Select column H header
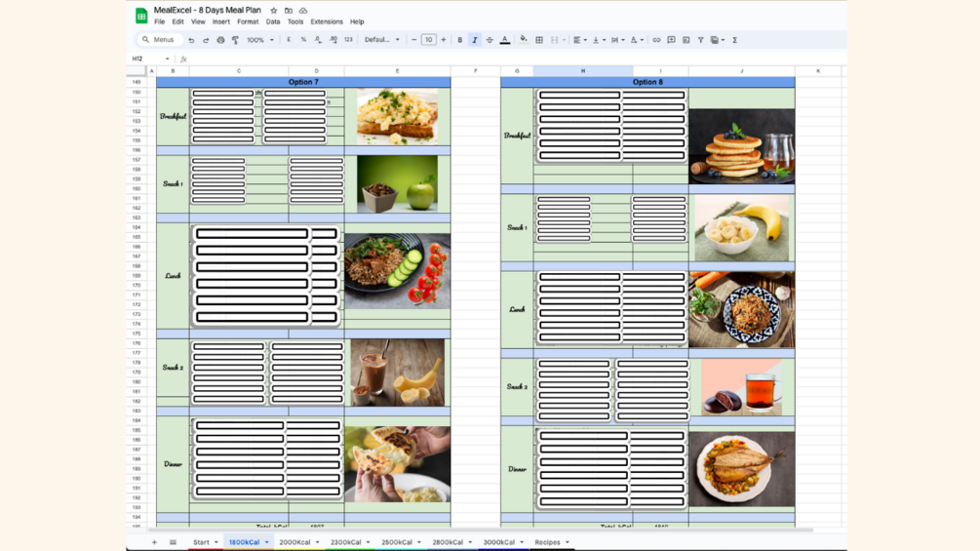This screenshot has height=551, width=980. click(x=583, y=71)
